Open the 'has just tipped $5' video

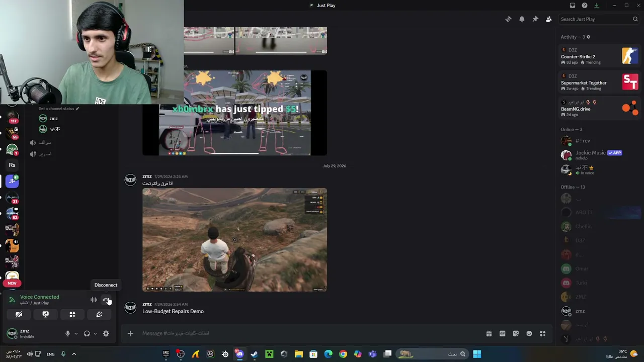[234, 113]
